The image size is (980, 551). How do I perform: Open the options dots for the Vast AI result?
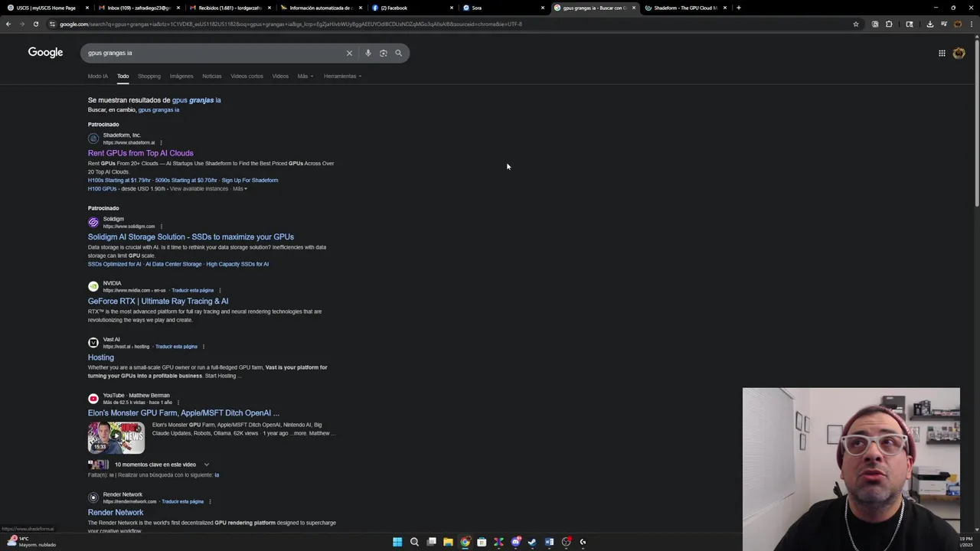203,347
